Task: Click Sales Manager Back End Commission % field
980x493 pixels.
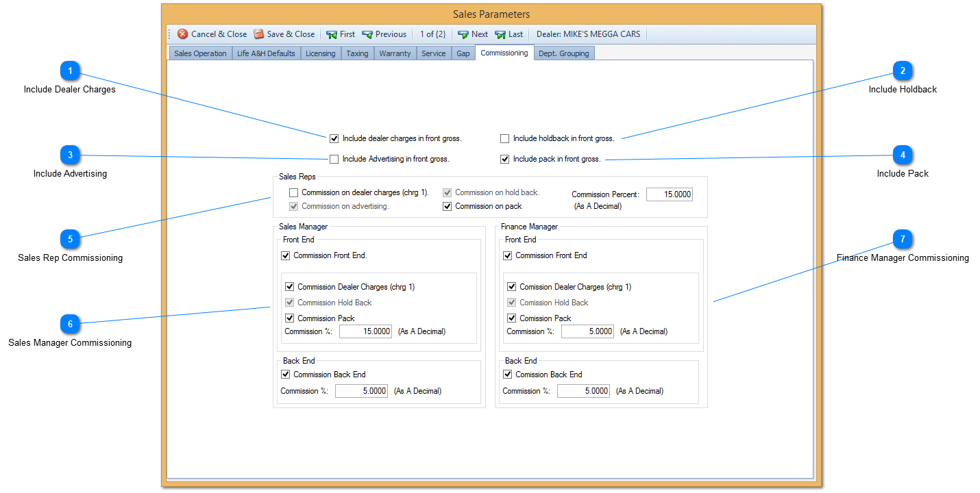Action: tap(361, 391)
